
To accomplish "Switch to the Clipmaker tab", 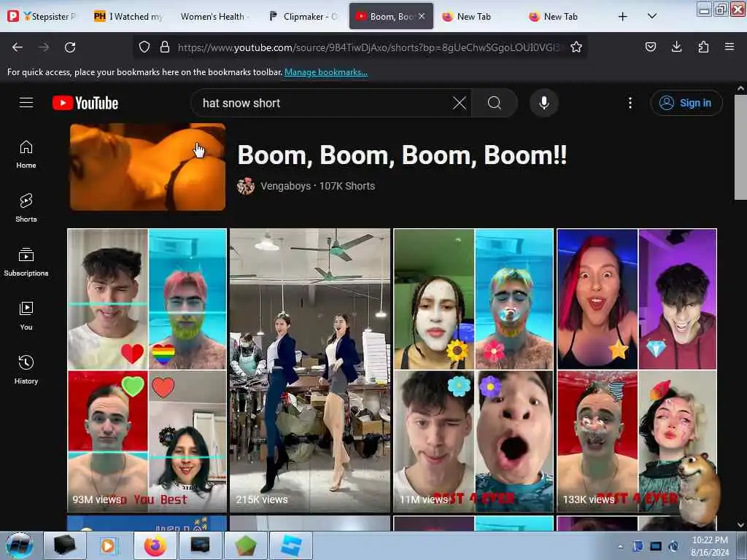I will 304,16.
